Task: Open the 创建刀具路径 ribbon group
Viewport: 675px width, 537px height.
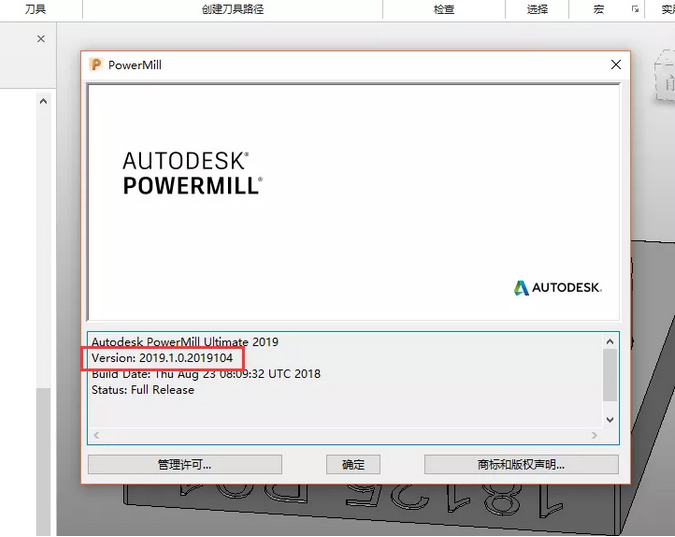Action: point(232,9)
